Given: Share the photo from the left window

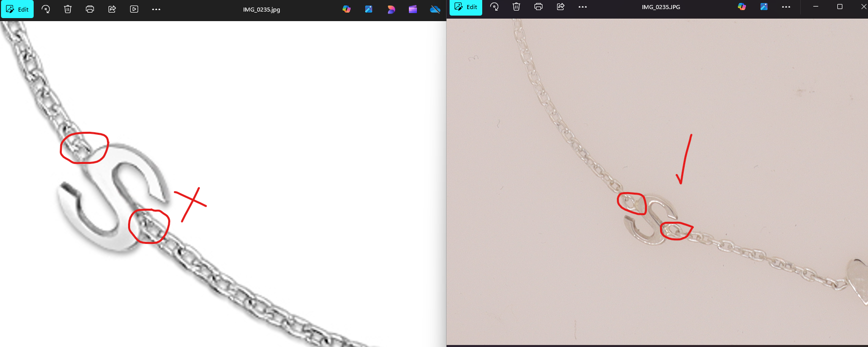Looking at the screenshot, I should [112, 9].
